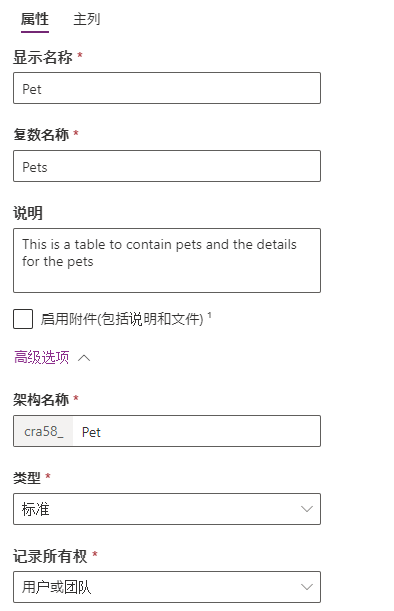Focus the 显示名称 field containing Pet
Image resolution: width=394 pixels, height=611 pixels.
click(x=167, y=88)
